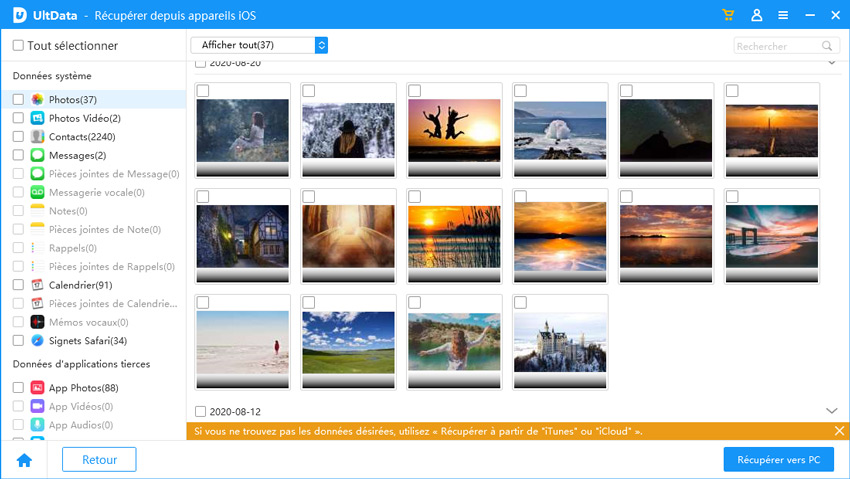This screenshot has height=479, width=850.
Task: Go to home screen via house icon
Action: 24,460
